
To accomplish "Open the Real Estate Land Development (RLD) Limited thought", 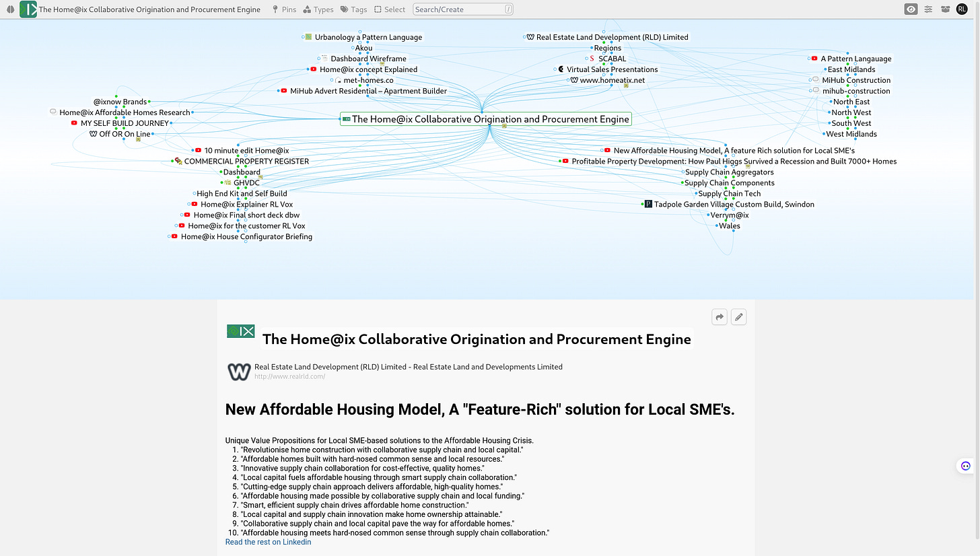I will [x=612, y=37].
